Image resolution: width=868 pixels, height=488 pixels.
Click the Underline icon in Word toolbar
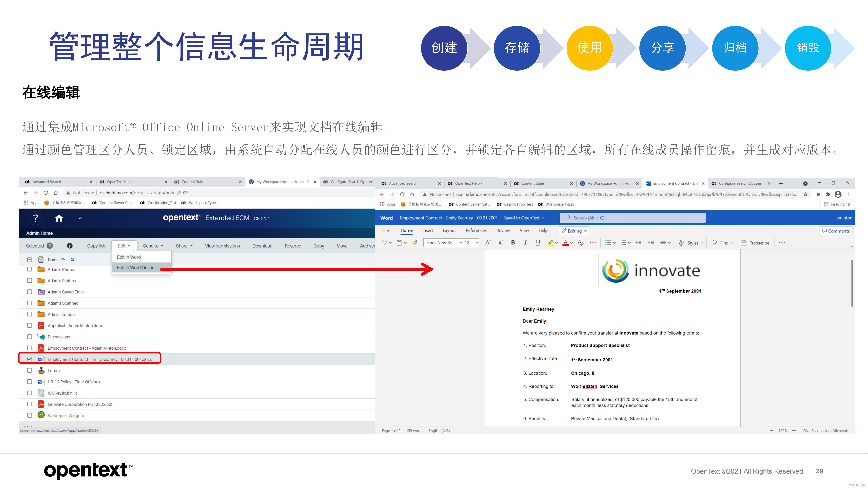point(538,242)
